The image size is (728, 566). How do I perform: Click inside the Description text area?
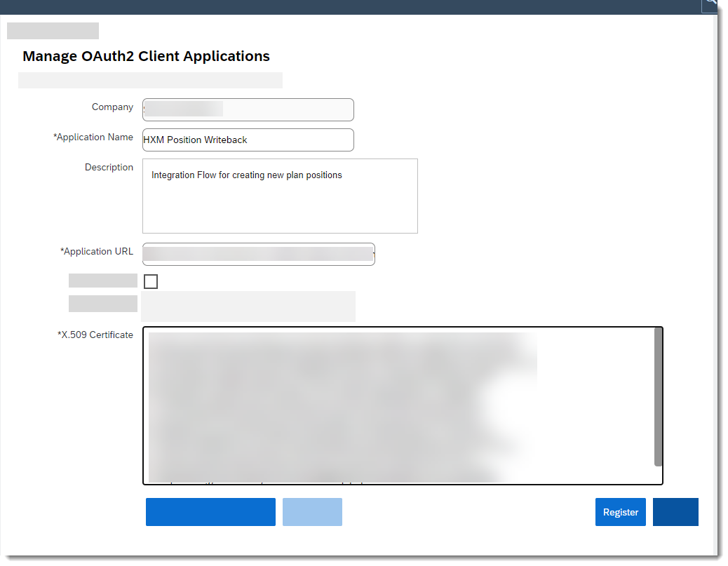[280, 196]
